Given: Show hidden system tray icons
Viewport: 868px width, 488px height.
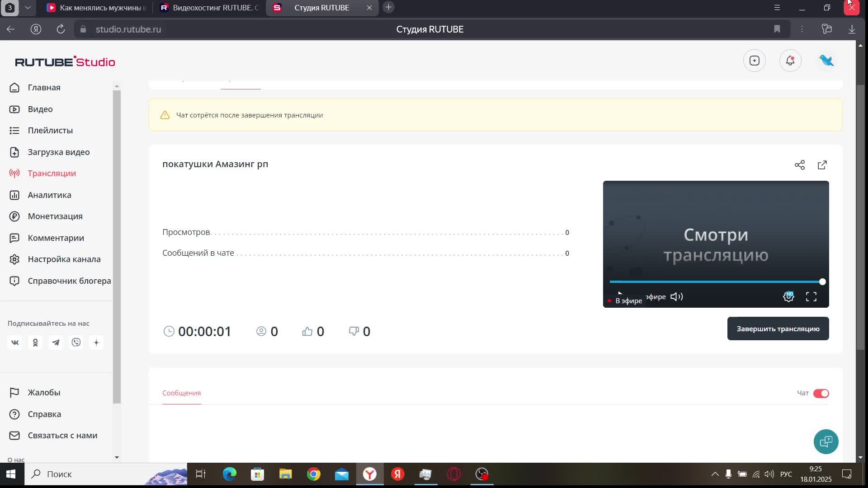Looking at the screenshot, I should click(x=715, y=474).
